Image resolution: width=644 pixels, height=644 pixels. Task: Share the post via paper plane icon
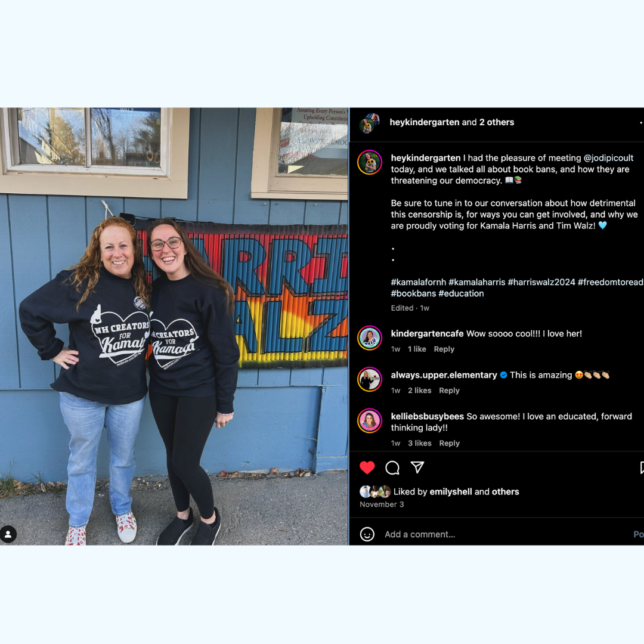(x=417, y=467)
